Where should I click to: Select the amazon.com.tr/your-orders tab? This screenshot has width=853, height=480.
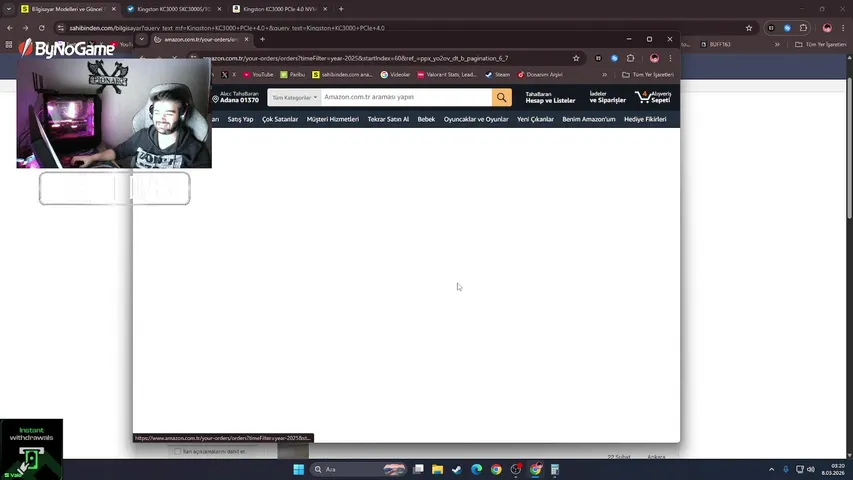tap(201, 39)
